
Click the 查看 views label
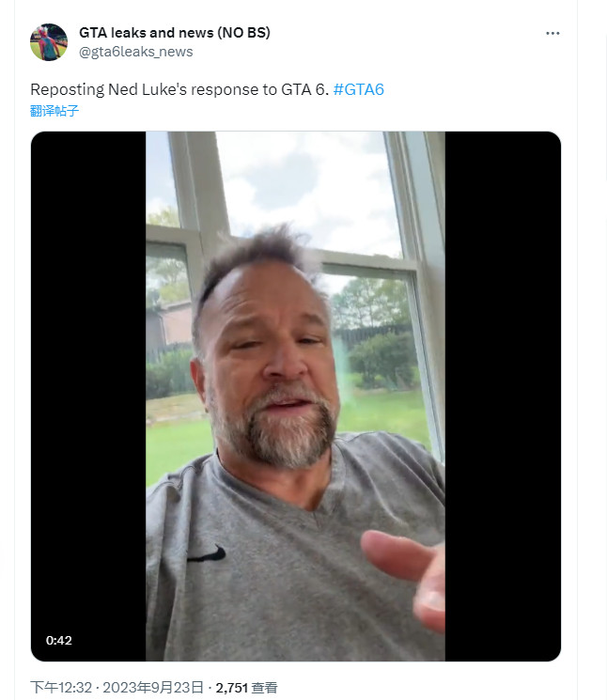point(264,688)
